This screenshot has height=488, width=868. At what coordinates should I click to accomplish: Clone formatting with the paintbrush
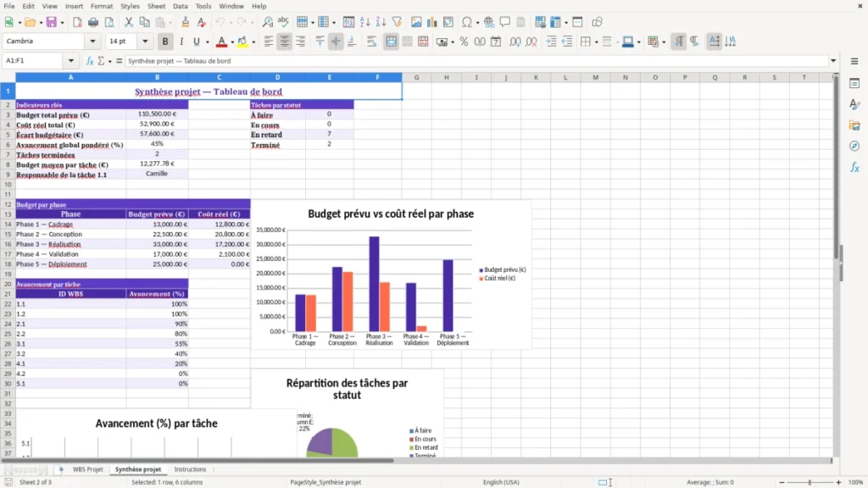point(186,22)
